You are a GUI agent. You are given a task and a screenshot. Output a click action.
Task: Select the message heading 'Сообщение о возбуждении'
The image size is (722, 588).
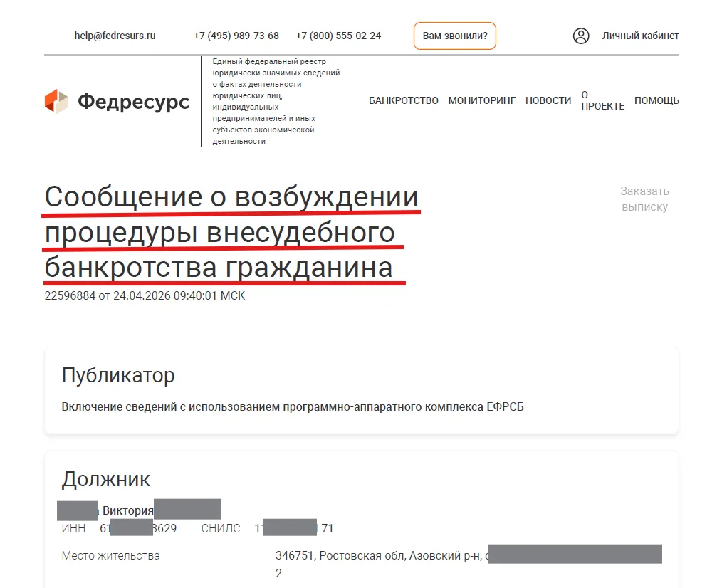231,196
